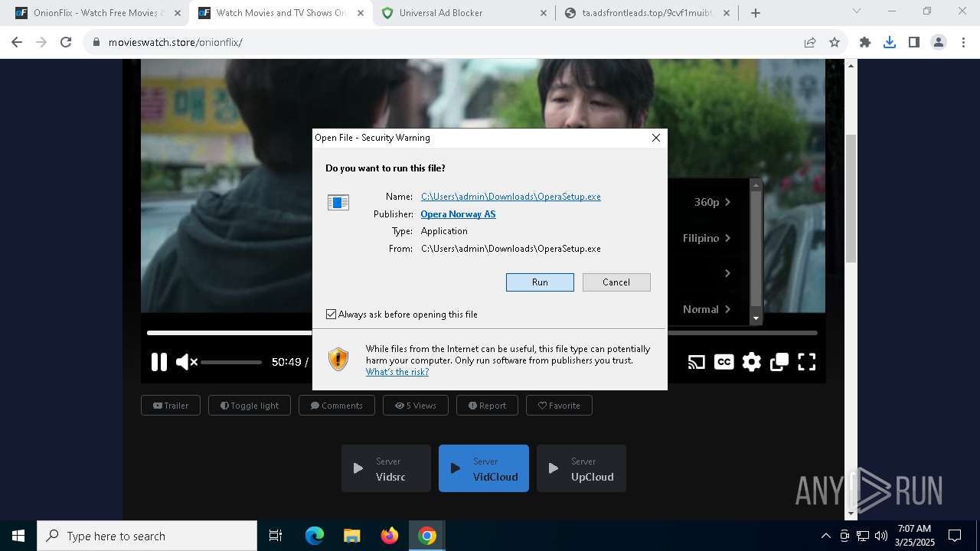Image resolution: width=980 pixels, height=551 pixels.
Task: Click the page vertical scrollbar thumb
Action: (x=851, y=199)
